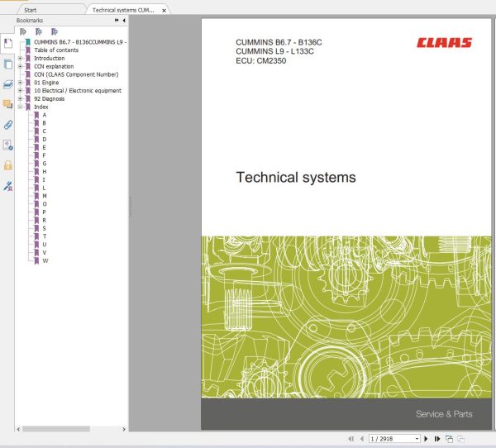Jump to Index letter B
Viewport: 496px width, 448px height.
[45, 123]
